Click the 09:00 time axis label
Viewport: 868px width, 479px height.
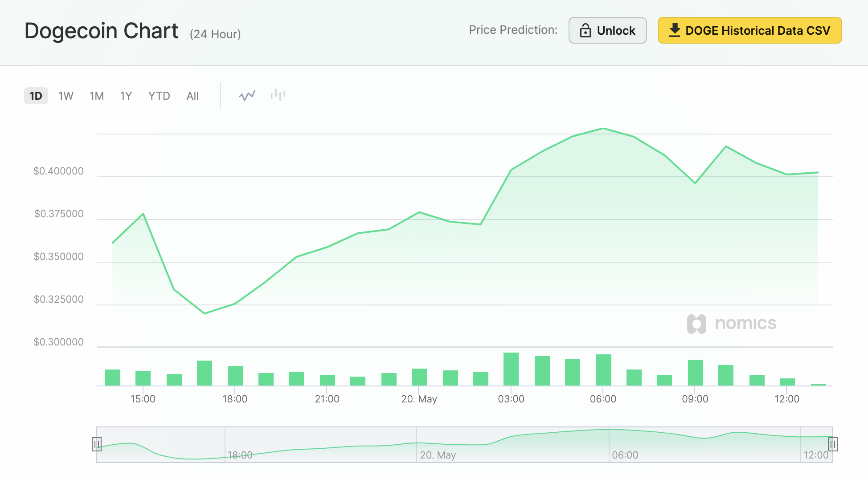tap(695, 399)
